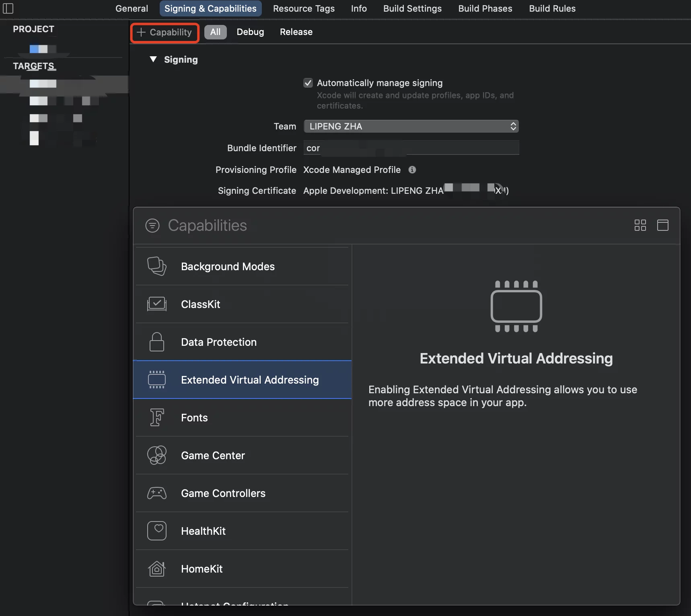Screen dimensions: 691x616
Task: Pick the HealthKit heart icon
Action: pyautogui.click(x=157, y=531)
